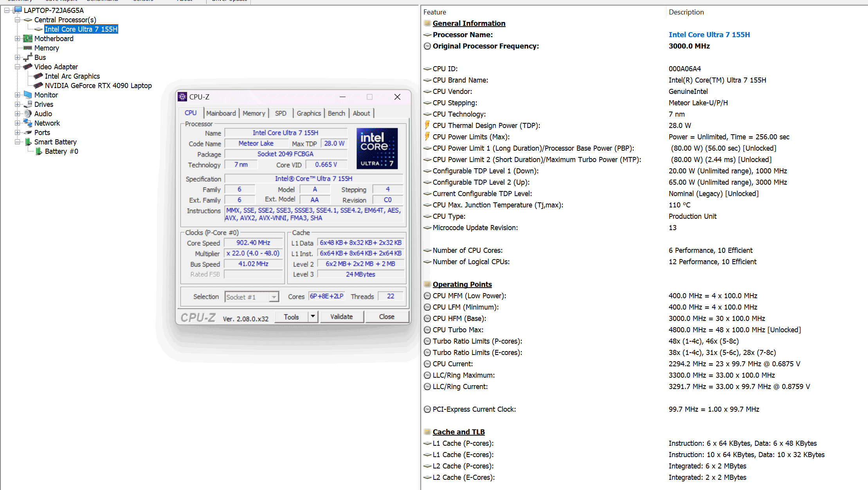Expand the Monitor tree node
This screenshot has width=868, height=490.
(17, 95)
